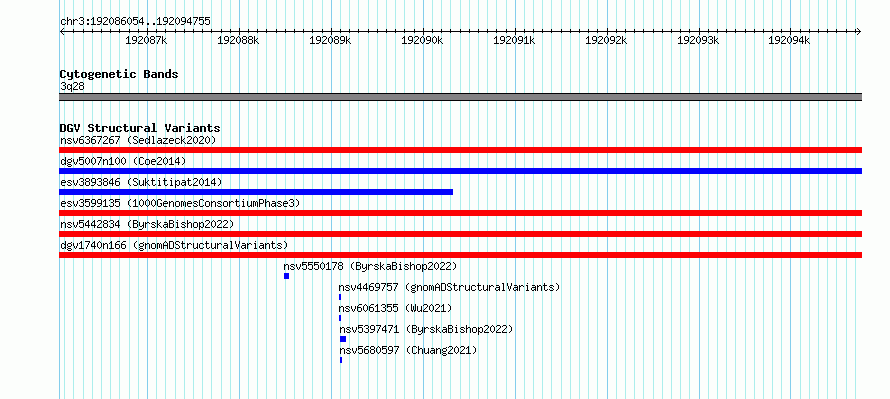
Task: Open nsv4469757 (gnomADStructuralVariants) label
Action: 450,287
